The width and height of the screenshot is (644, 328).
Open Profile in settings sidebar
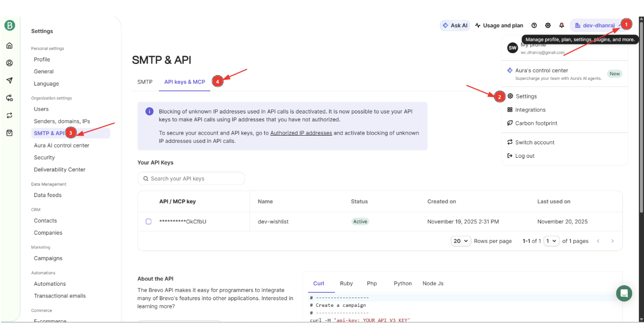42,59
